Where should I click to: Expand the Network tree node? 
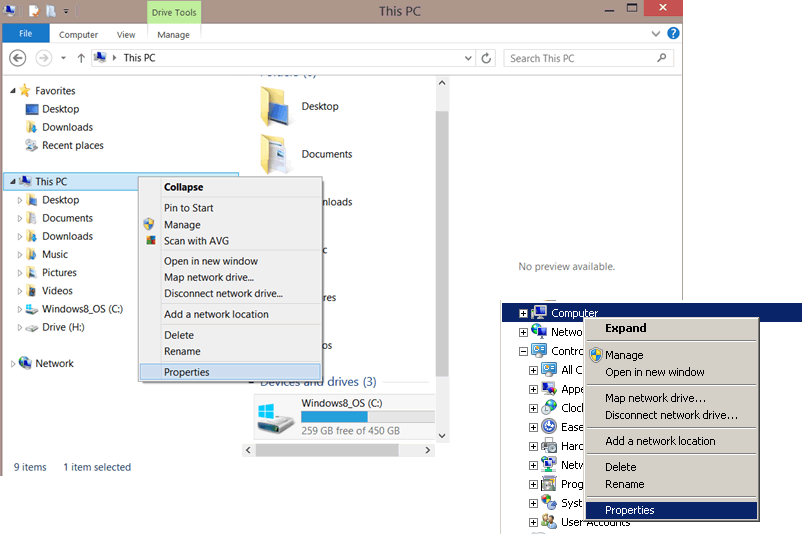point(13,364)
